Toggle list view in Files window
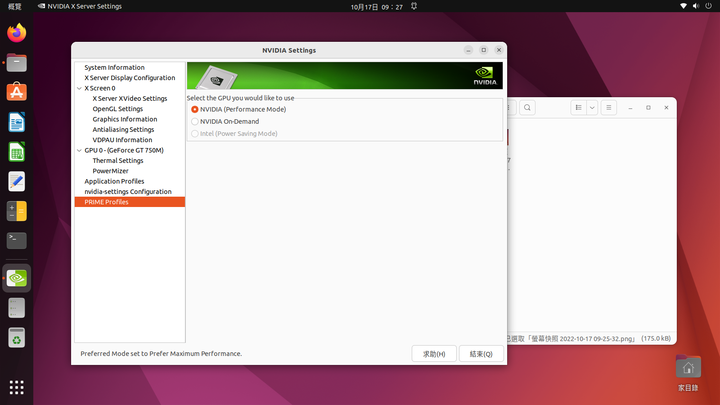720x405 pixels. point(579,107)
